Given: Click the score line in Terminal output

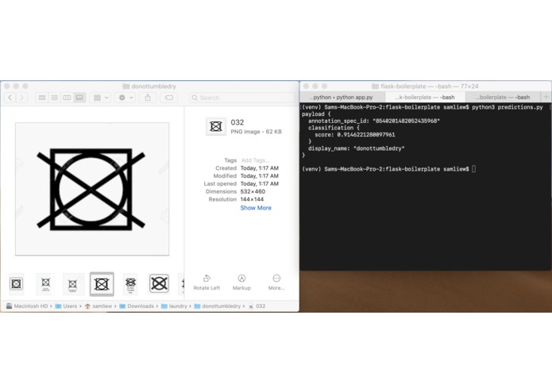Looking at the screenshot, I should coord(355,135).
